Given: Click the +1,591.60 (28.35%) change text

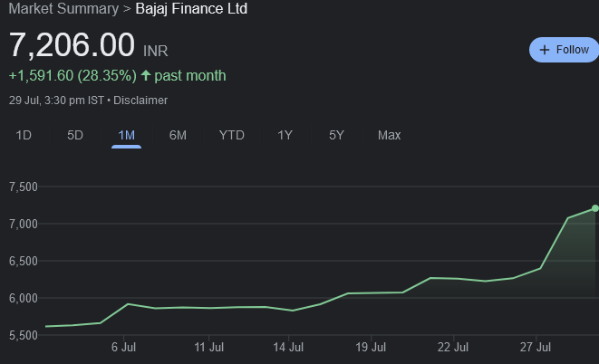Looking at the screenshot, I should [x=72, y=75].
